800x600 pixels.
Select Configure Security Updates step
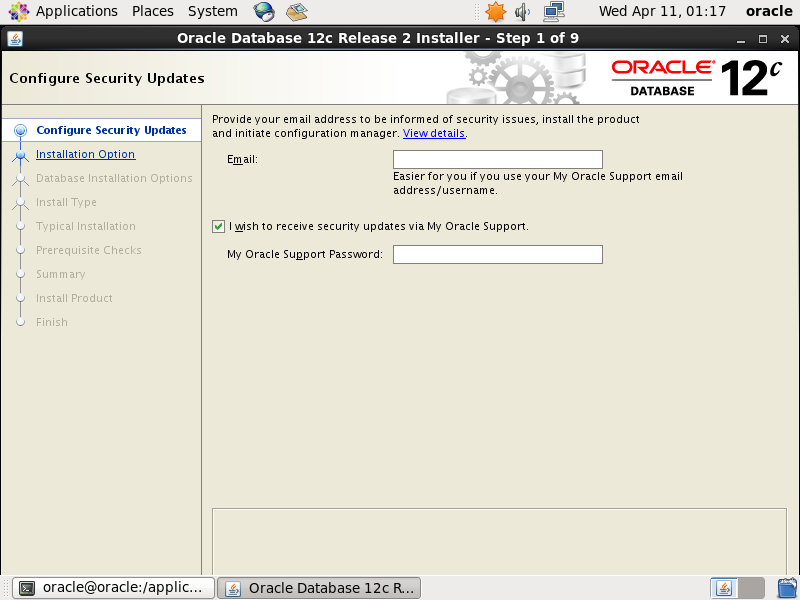coord(111,130)
